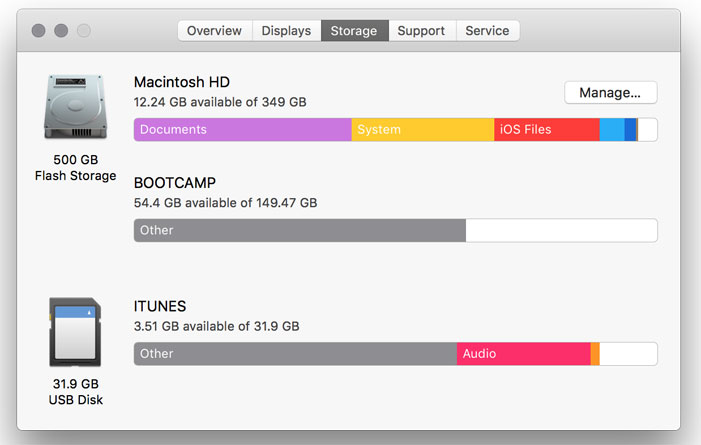Click the Manage... button
701x445 pixels.
(x=610, y=93)
